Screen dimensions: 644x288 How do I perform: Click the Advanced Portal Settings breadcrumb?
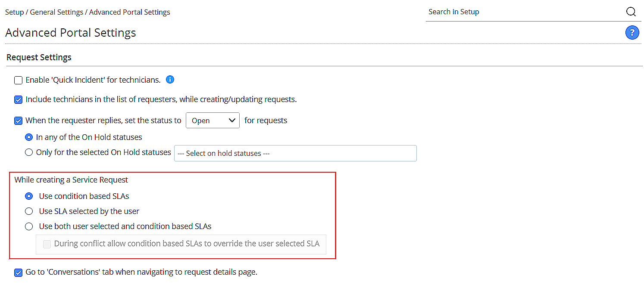(129, 12)
